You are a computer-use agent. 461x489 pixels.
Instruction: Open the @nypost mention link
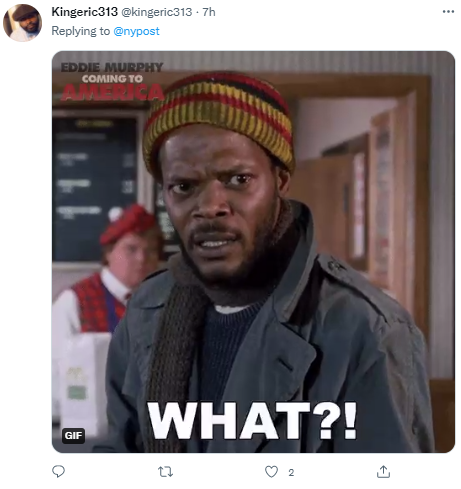[136, 31]
